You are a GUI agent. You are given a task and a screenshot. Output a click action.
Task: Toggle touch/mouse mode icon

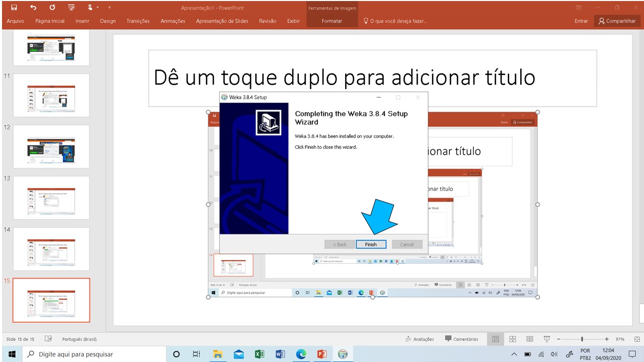coord(90,8)
